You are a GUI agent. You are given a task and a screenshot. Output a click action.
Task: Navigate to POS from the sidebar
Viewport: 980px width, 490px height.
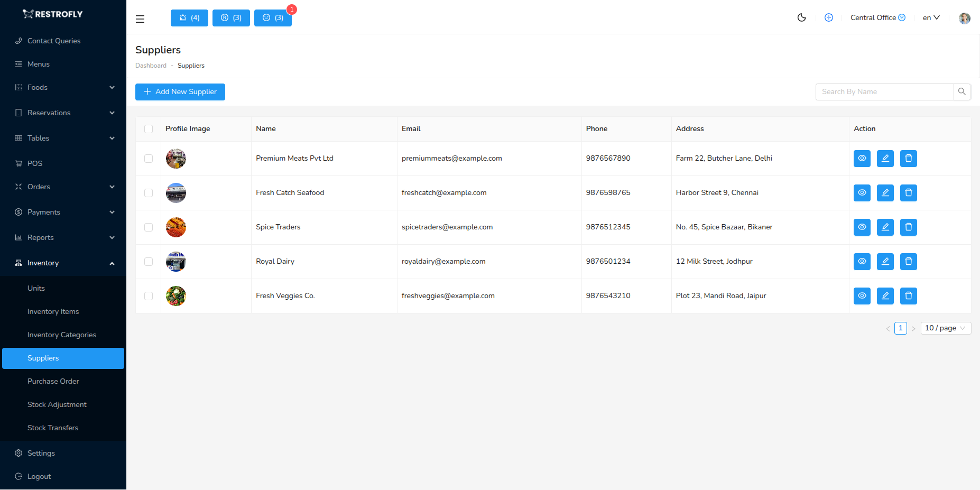(x=35, y=163)
